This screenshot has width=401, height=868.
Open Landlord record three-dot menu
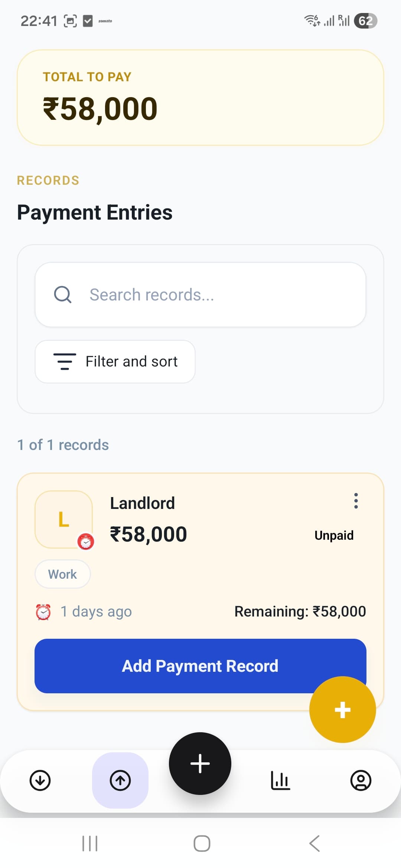[356, 501]
